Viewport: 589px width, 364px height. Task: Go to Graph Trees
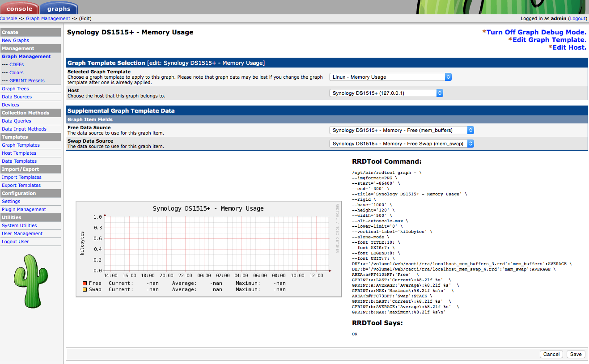[x=15, y=89]
